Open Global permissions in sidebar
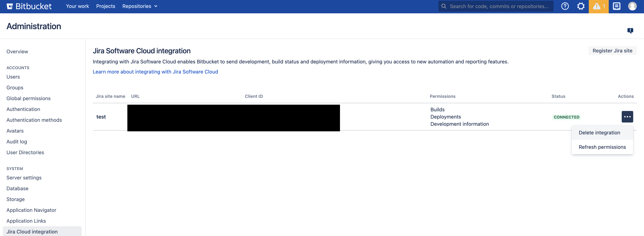The width and height of the screenshot is (644, 236). point(28,98)
